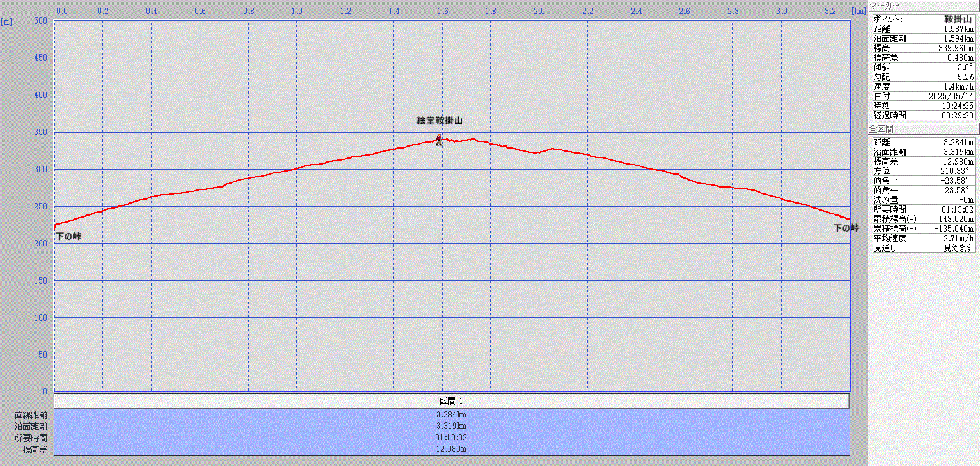Screen dimensions: 980x466
Task: Select the elevation value 339.960m
Action: 956,48
